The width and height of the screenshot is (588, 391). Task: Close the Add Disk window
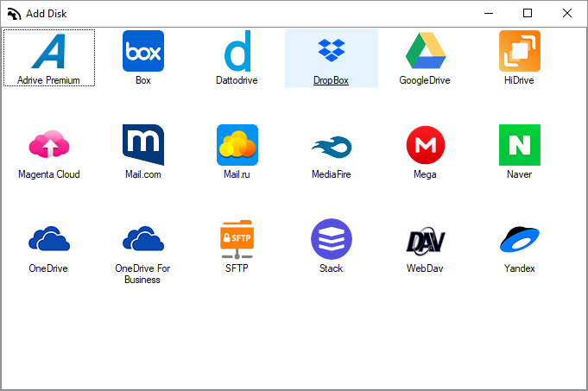(567, 14)
